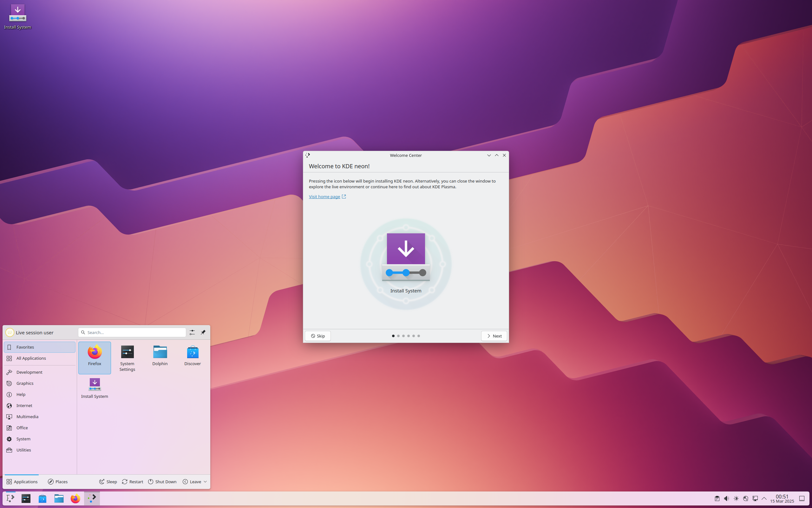Open the clipboard tray icon
This screenshot has height=508, width=812.
point(717,498)
